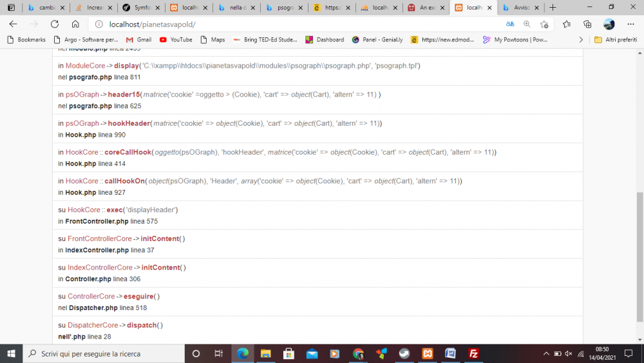This screenshot has width=644, height=363.
Task: Switch to the 'nella d' tab
Action: [236, 7]
